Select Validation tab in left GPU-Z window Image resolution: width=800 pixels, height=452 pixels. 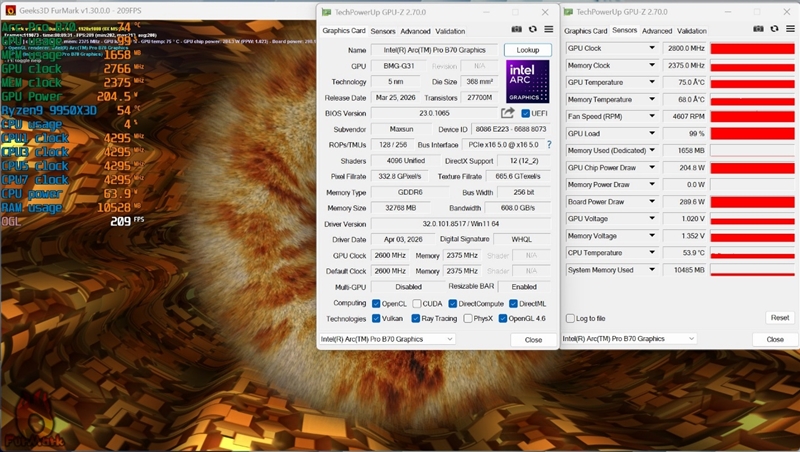(x=450, y=31)
